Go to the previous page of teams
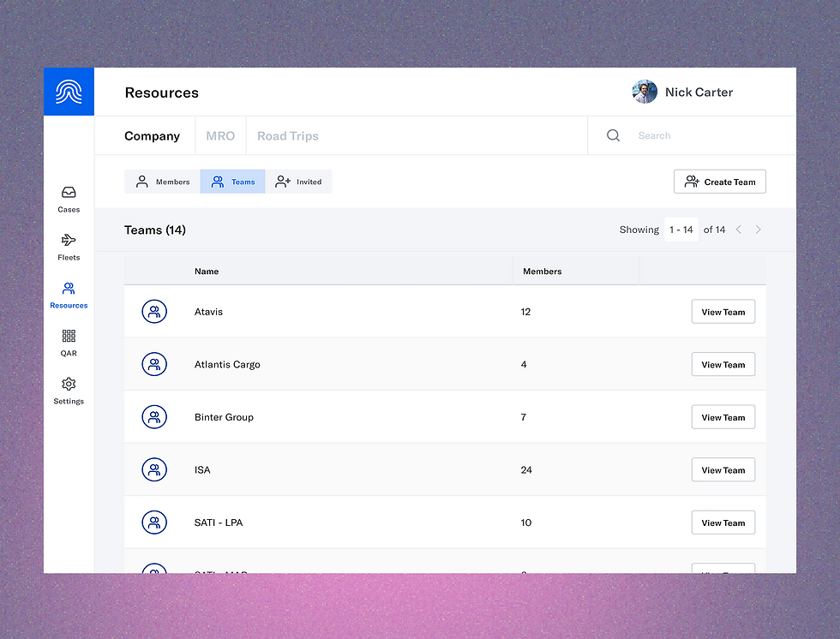The width and height of the screenshot is (840, 639). 738,230
